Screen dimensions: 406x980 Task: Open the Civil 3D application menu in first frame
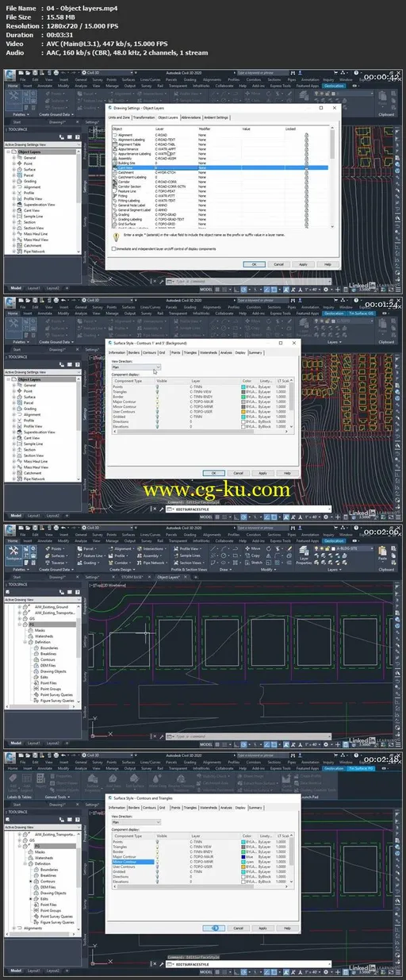click(x=8, y=75)
